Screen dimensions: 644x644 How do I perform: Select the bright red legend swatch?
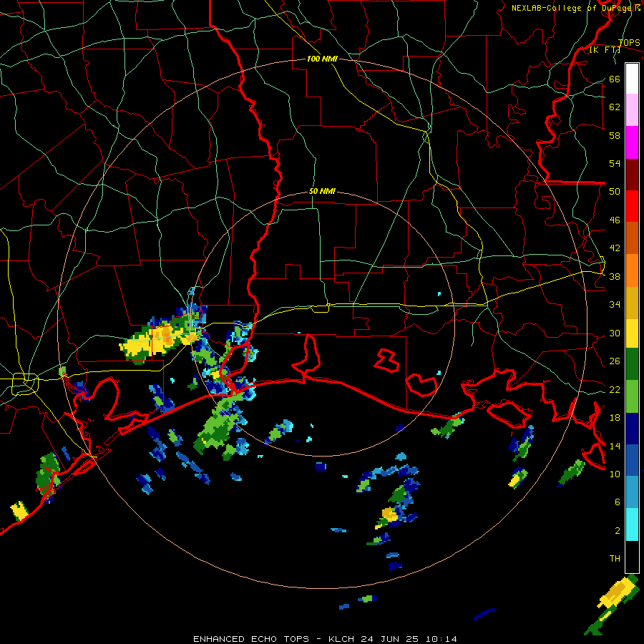coord(632,206)
